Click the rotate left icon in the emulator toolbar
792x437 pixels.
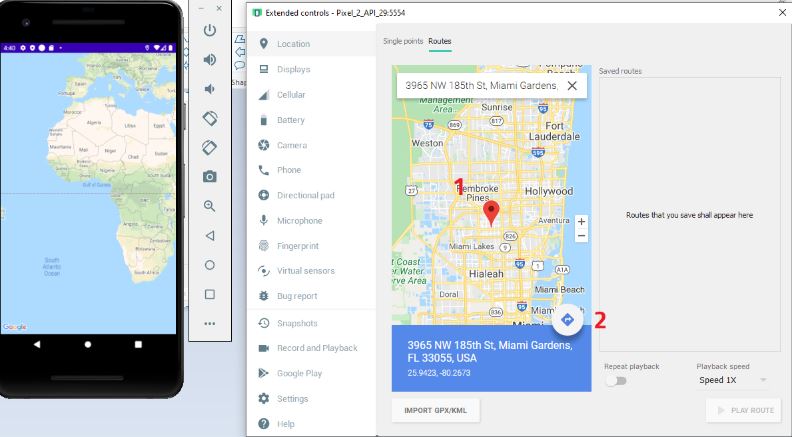tap(210, 118)
